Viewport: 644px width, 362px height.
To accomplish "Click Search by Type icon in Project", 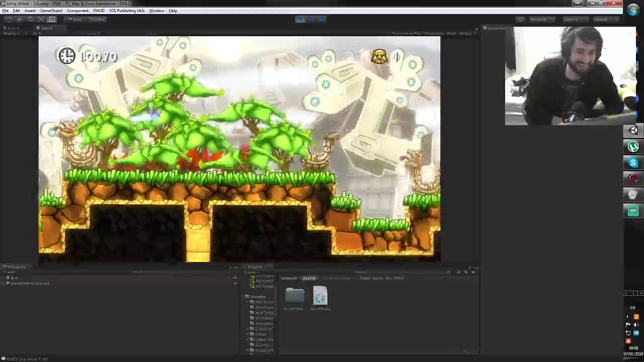I will pyautogui.click(x=458, y=272).
